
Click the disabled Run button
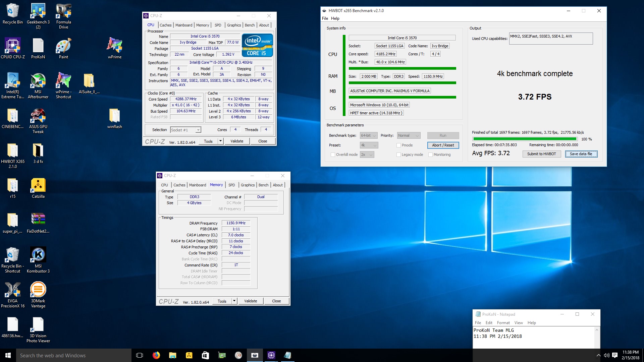tap(443, 135)
